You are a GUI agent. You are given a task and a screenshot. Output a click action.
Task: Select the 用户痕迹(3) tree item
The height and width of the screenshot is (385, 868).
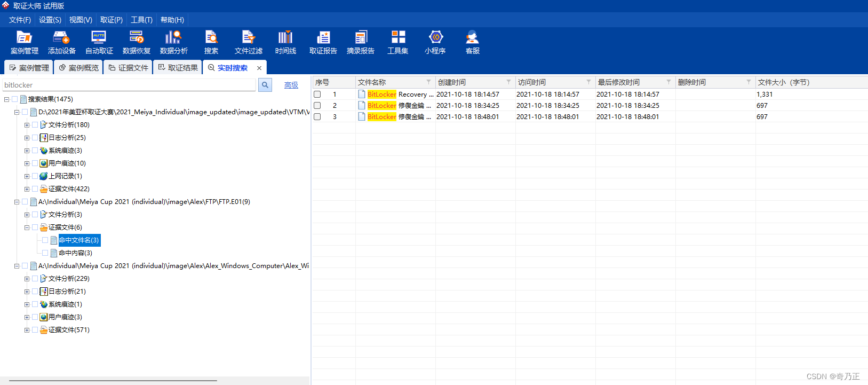click(65, 317)
